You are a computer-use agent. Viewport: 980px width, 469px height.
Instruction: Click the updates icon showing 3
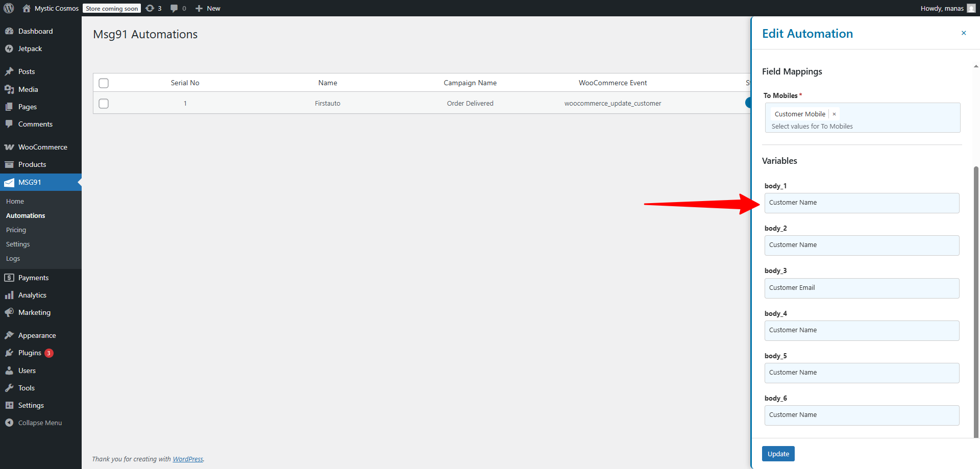[x=150, y=8]
